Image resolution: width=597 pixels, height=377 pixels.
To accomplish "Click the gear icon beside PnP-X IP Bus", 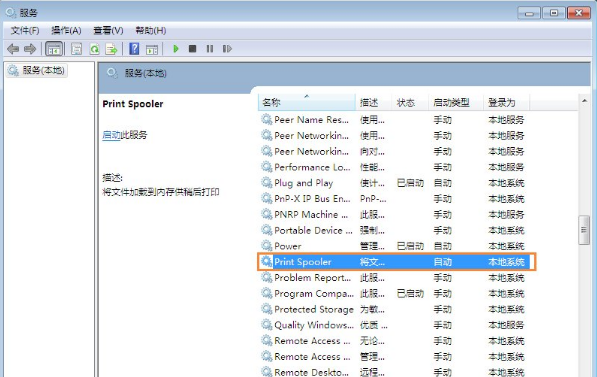I will [267, 198].
